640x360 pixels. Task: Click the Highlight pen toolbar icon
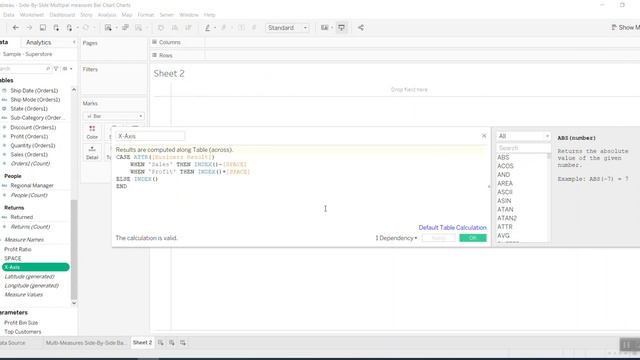tap(207, 28)
